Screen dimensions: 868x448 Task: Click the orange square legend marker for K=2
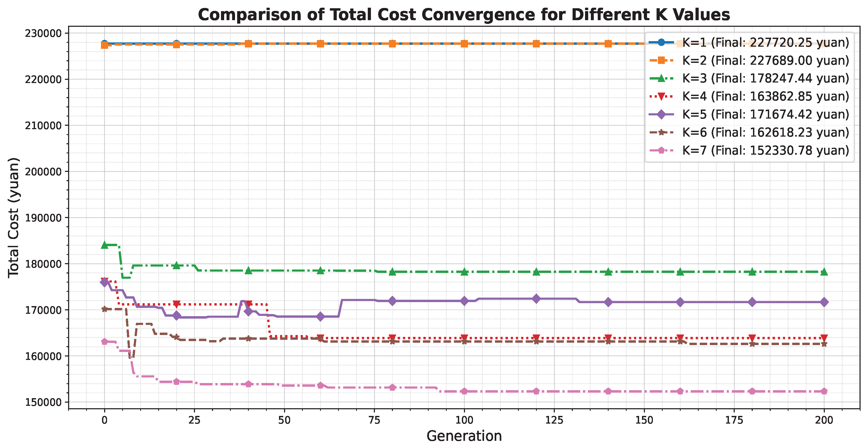coord(661,60)
